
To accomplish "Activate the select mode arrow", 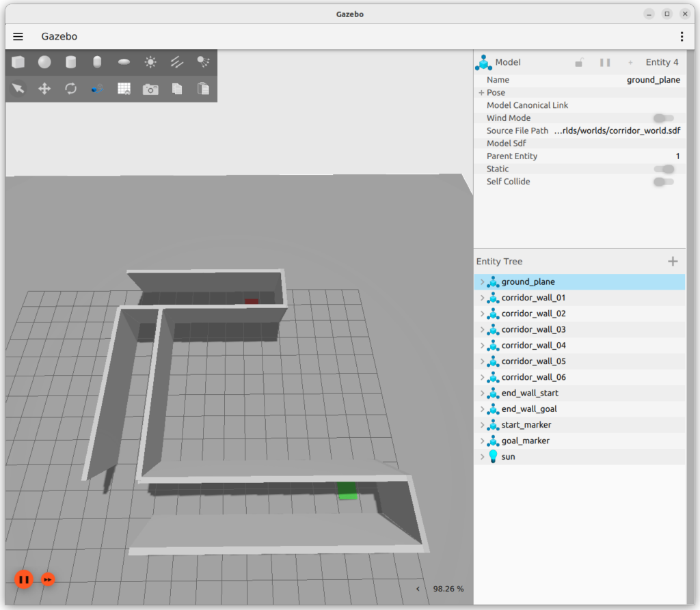I will pos(18,88).
